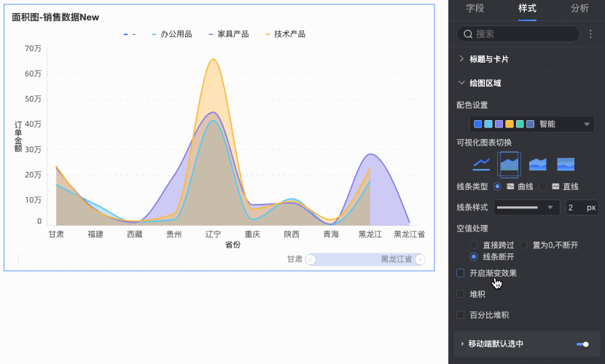Turn off the 移动端默认选中 switch
The image size is (605, 364).
point(582,344)
